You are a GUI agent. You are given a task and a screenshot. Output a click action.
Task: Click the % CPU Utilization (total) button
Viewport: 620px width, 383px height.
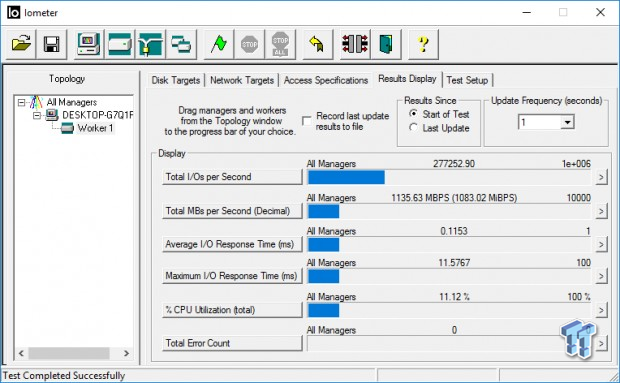click(232, 310)
